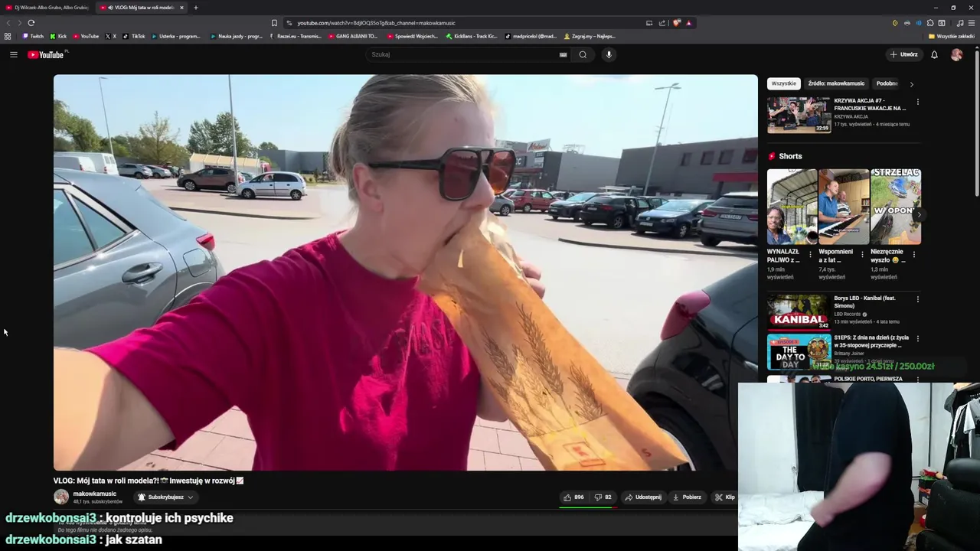Open options for Borys LBD Kanibal video
This screenshot has height=551, width=980.
coord(917,299)
